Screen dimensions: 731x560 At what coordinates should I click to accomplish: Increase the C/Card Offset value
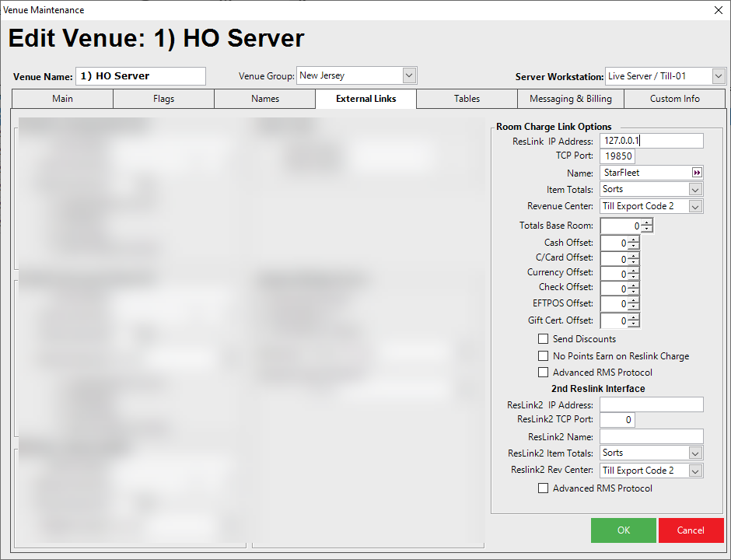point(634,254)
